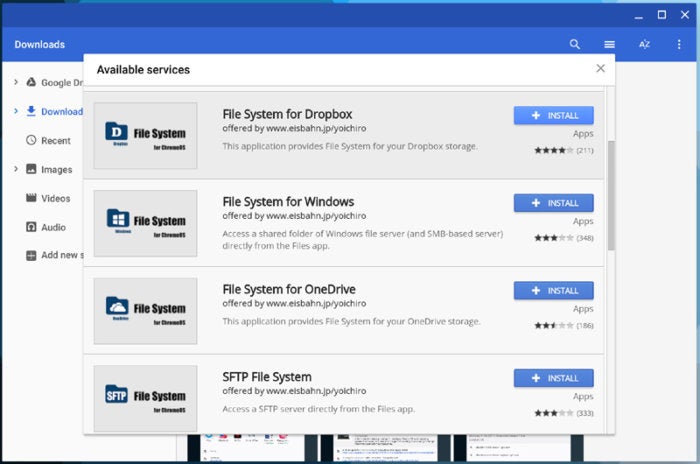700x464 pixels.
Task: Select Videos in the sidebar
Action: click(56, 198)
